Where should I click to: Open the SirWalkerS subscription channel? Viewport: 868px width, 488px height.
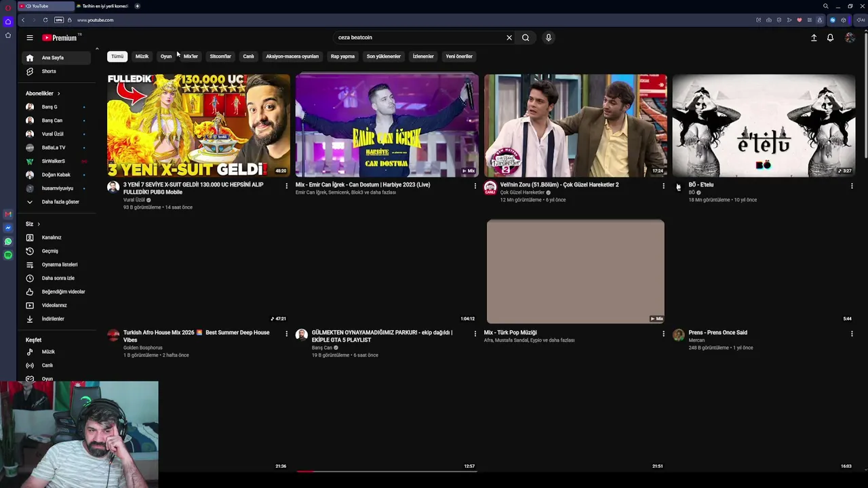[56, 161]
